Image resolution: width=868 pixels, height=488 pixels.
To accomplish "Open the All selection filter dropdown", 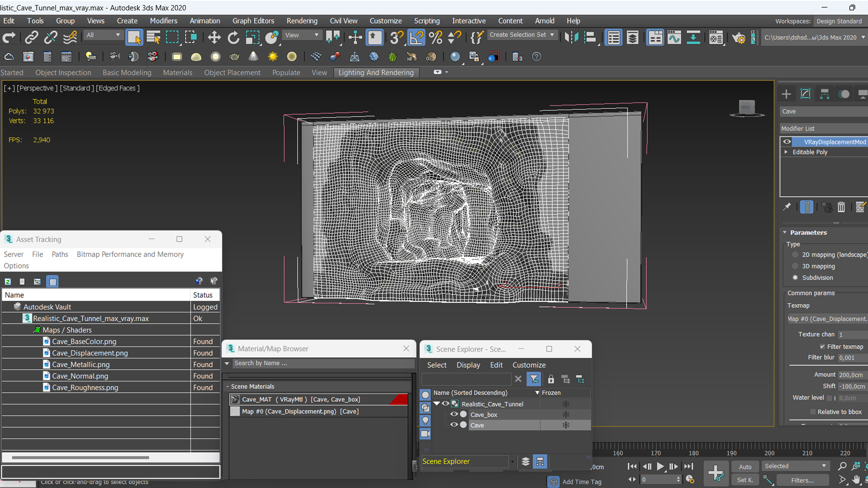I will pos(104,35).
